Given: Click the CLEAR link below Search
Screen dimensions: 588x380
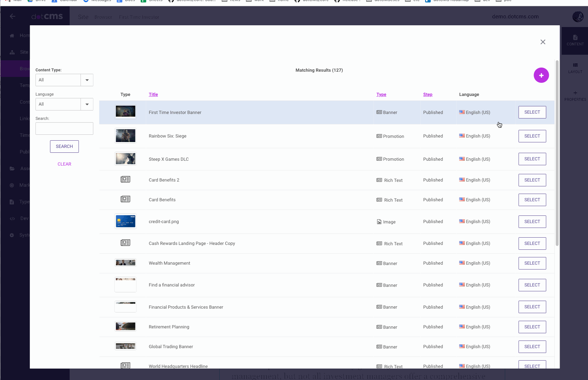Looking at the screenshot, I should click(x=64, y=164).
